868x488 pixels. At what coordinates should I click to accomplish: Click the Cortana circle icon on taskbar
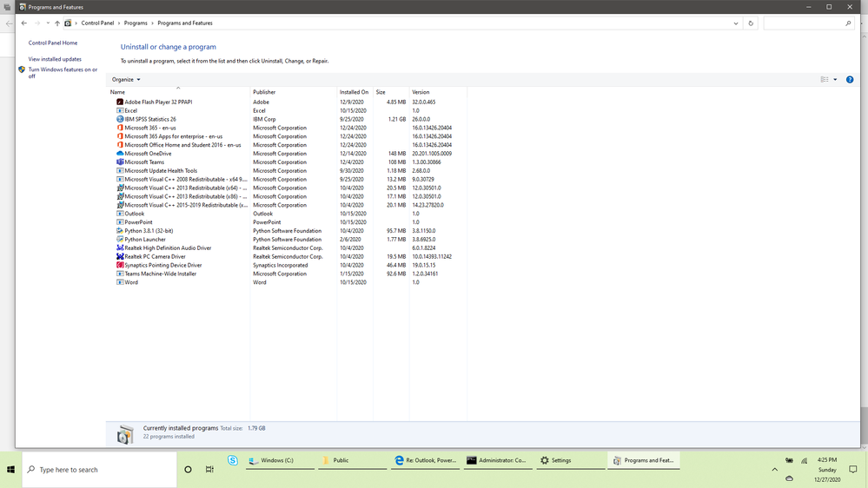tap(188, 469)
